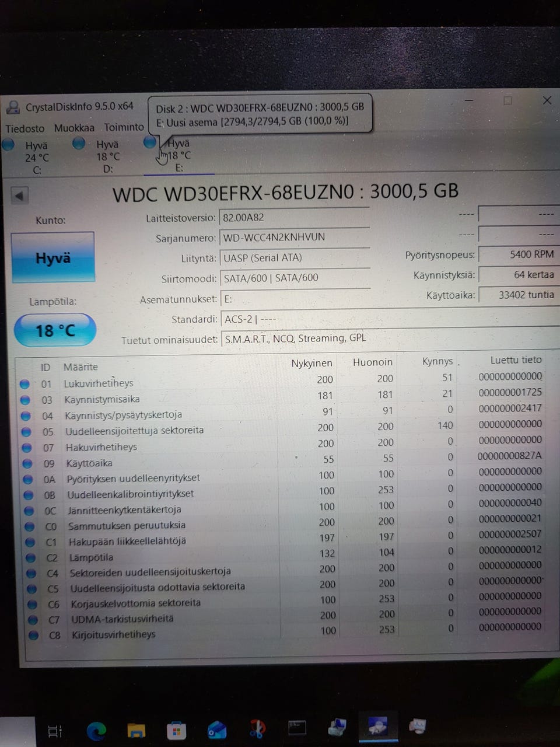This screenshot has width=560, height=747.
Task: Click the CrystalDiskInfo title bar icon
Action: tap(13, 107)
